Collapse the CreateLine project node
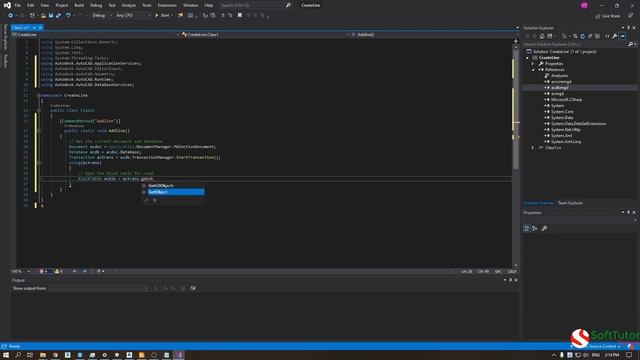The width and height of the screenshot is (640, 360). (527, 58)
